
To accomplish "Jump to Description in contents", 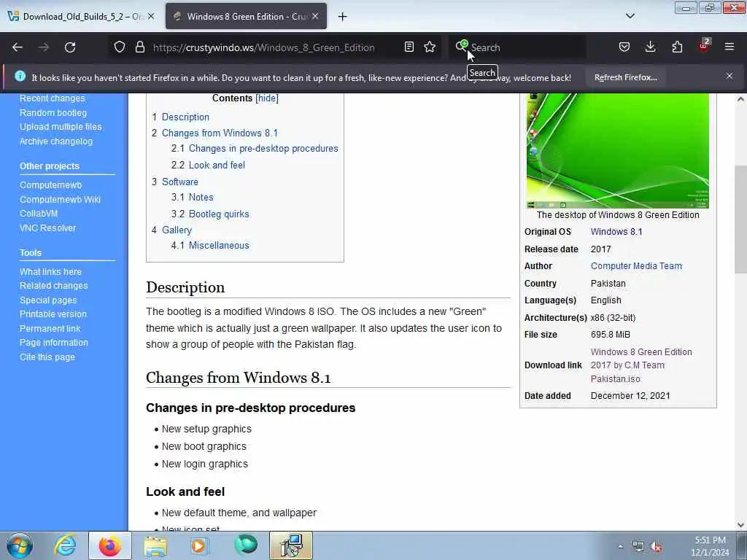I will 185,117.
